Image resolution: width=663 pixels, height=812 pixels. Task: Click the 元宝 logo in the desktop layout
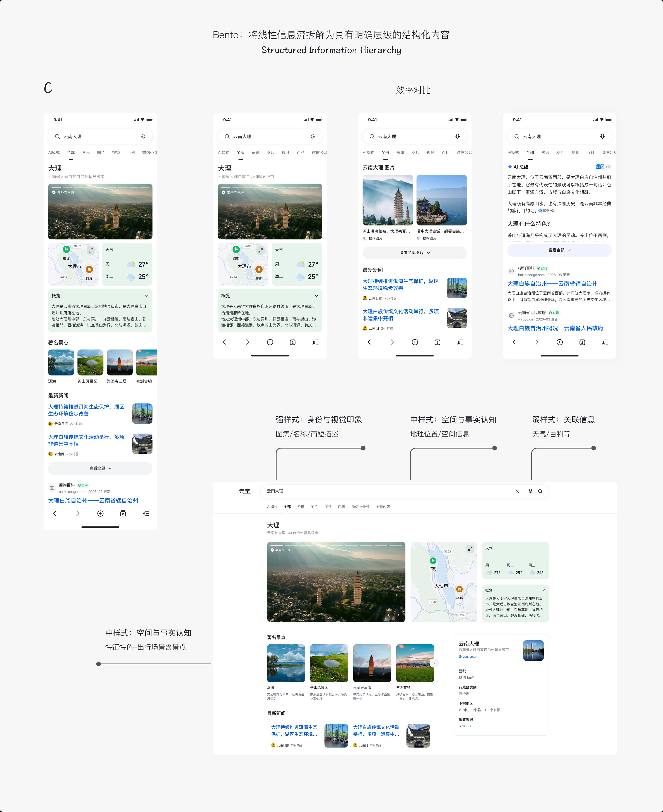pos(245,491)
